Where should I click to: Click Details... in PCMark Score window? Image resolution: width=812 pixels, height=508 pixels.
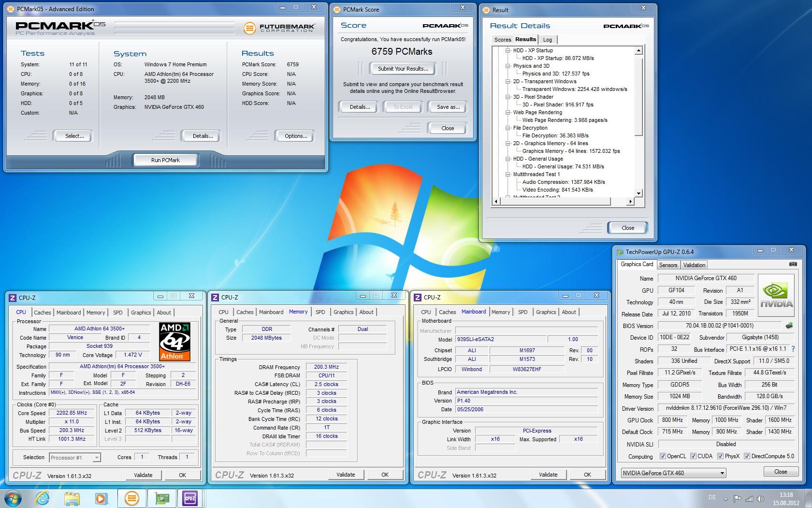click(360, 107)
